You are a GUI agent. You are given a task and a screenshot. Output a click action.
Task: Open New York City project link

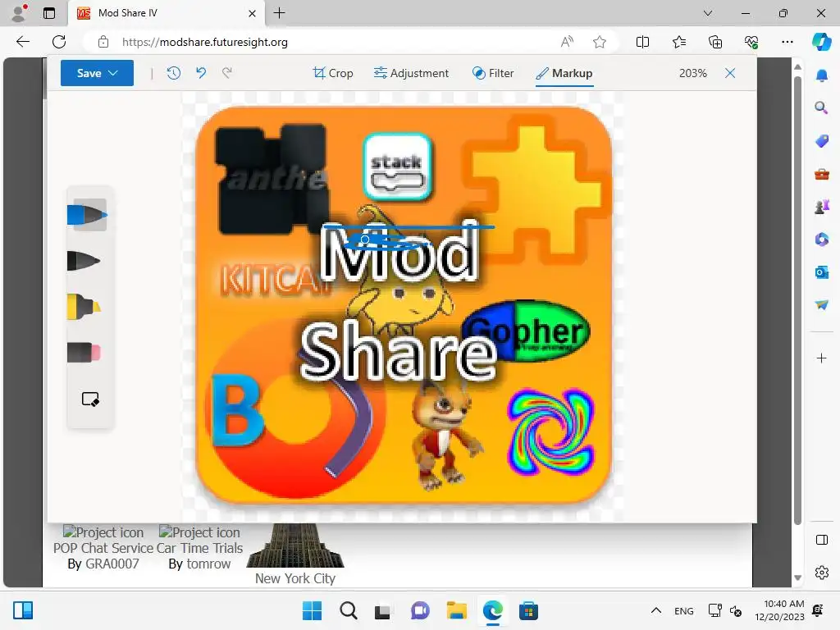click(295, 578)
